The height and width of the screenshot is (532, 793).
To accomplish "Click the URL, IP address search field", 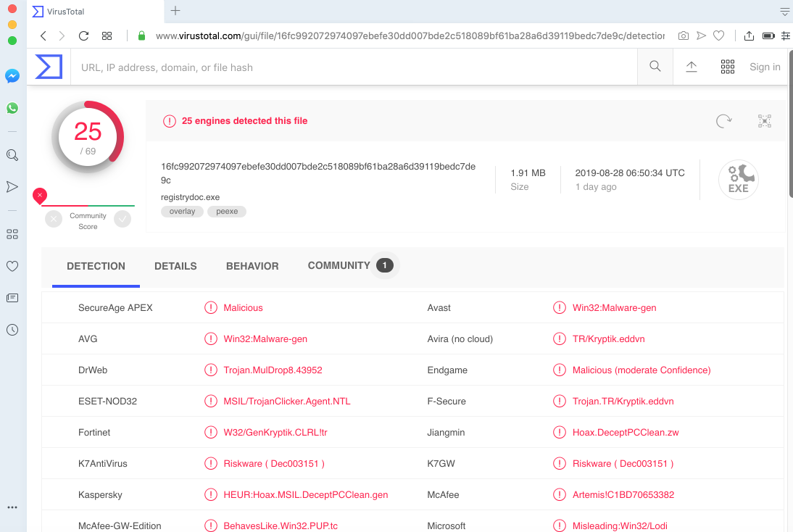I will pos(355,67).
